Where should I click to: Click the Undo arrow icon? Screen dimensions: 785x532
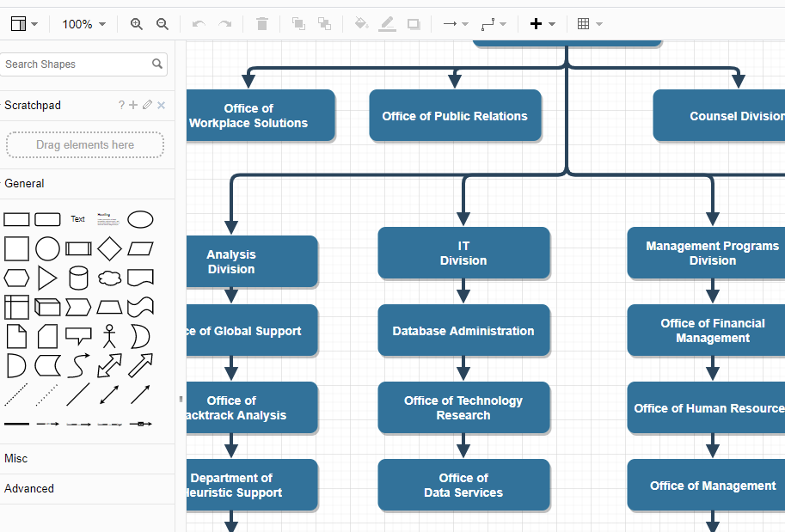[x=199, y=24]
